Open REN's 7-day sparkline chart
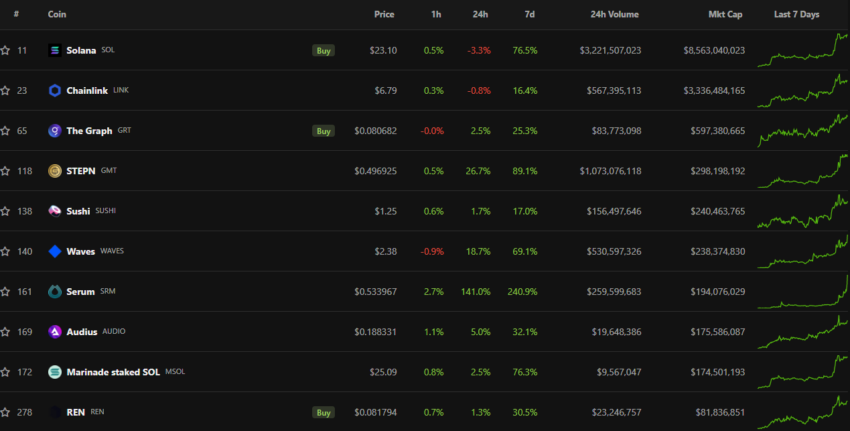 (x=803, y=412)
